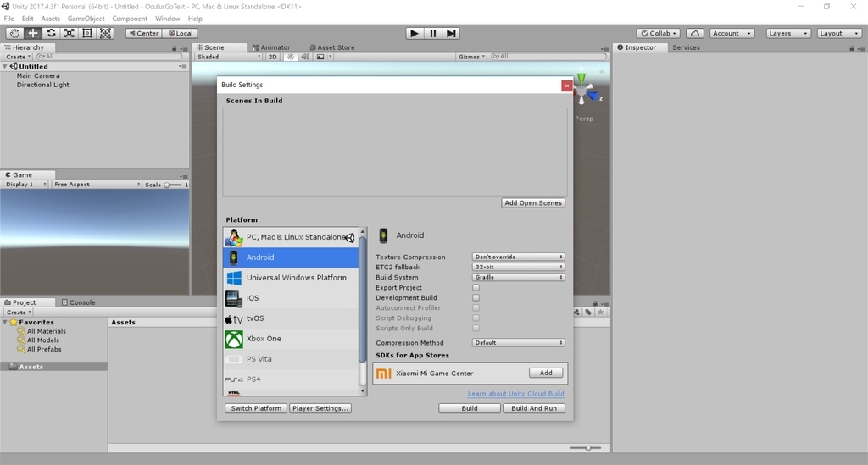This screenshot has width=868, height=465.
Task: Click the Game view Scale slider
Action: pos(173,185)
